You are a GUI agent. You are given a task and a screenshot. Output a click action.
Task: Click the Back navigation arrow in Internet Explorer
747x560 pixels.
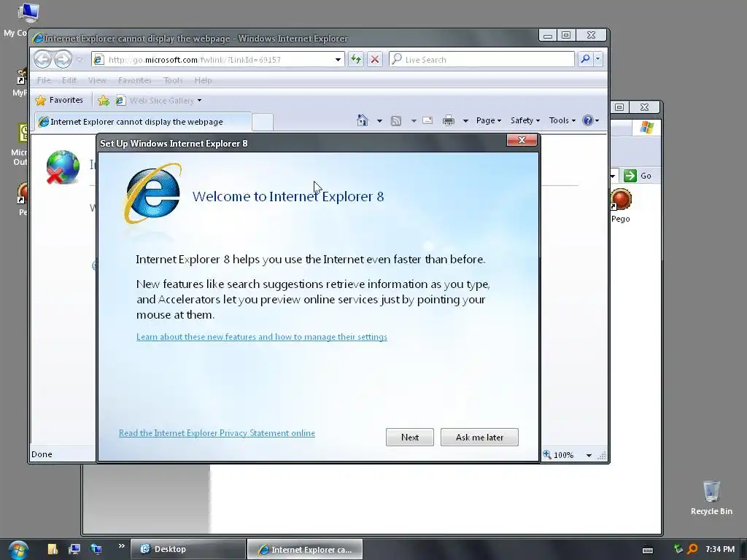[x=43, y=60]
